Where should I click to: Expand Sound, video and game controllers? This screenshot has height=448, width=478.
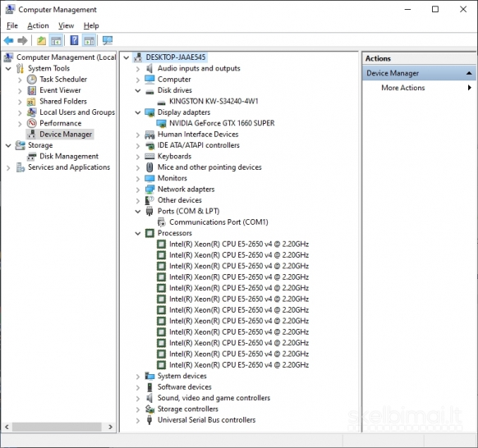[x=138, y=399]
